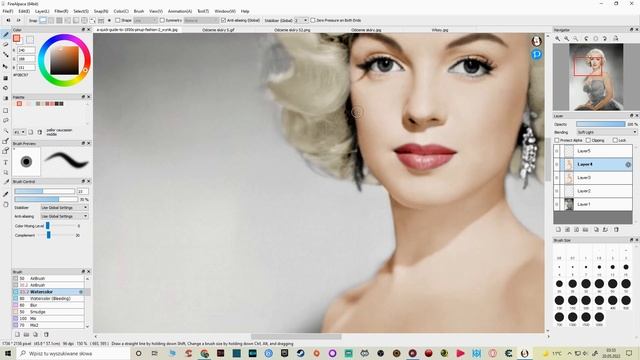Adjust the layer Opacity slider
This screenshot has width=640, height=360.
(x=600, y=124)
